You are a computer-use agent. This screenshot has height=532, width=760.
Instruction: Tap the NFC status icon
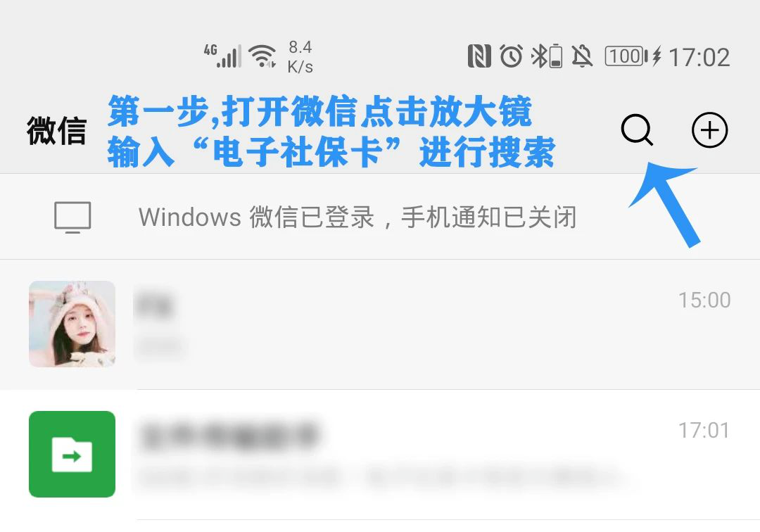pyautogui.click(x=479, y=56)
